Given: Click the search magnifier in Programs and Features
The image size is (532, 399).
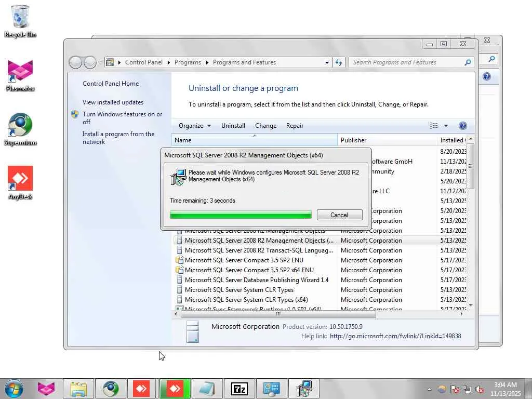Looking at the screenshot, I should (x=468, y=62).
